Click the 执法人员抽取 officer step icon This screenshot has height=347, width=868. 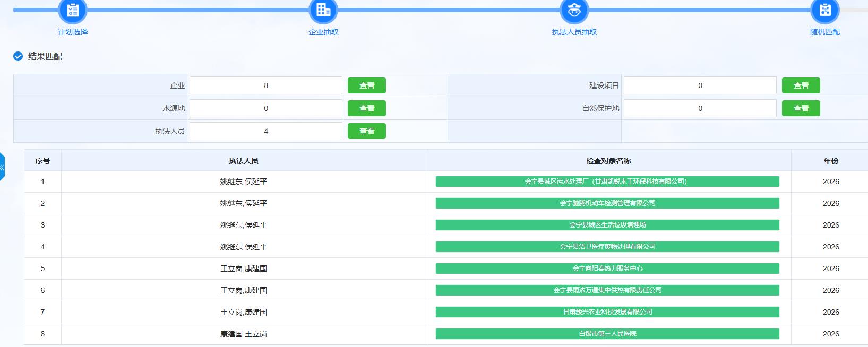(574, 10)
